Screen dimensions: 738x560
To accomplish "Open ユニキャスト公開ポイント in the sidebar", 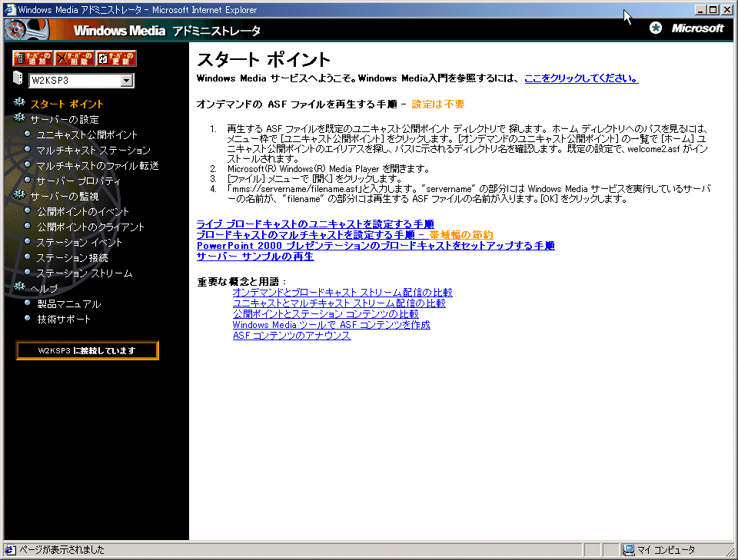I will (87, 135).
